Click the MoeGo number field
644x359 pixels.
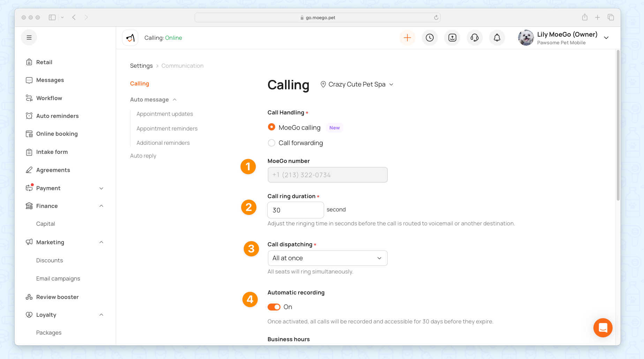click(x=328, y=175)
